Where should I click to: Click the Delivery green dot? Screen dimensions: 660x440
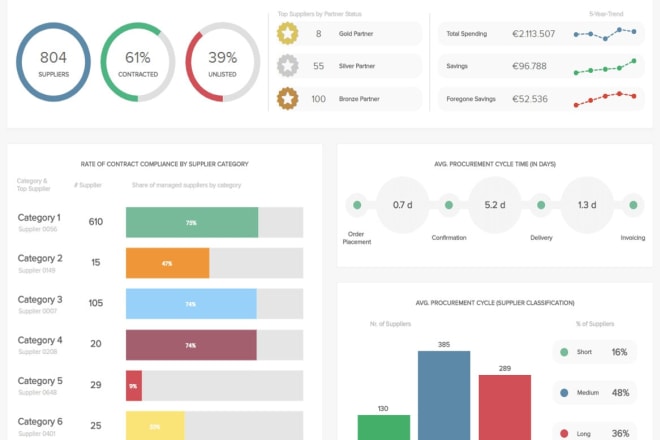pos(541,205)
